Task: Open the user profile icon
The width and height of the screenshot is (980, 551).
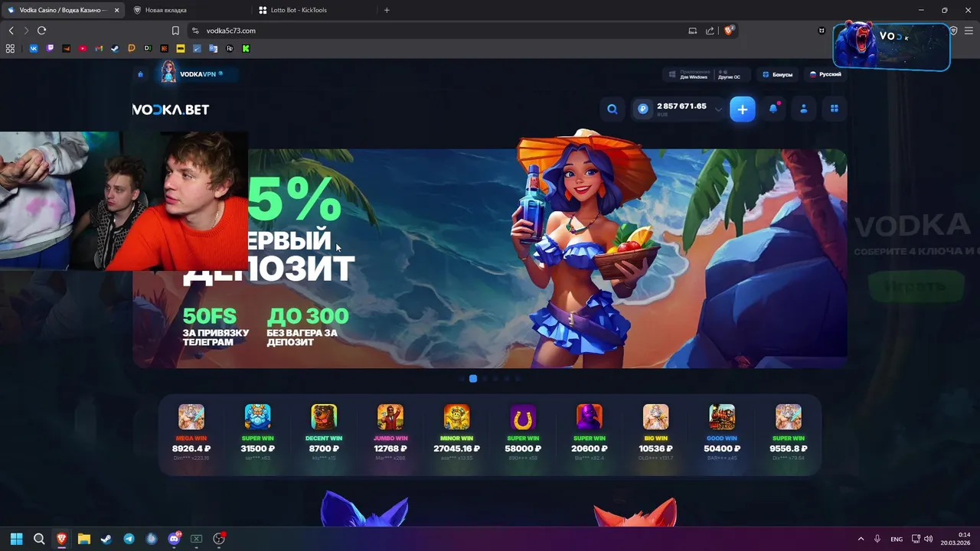Action: click(804, 109)
